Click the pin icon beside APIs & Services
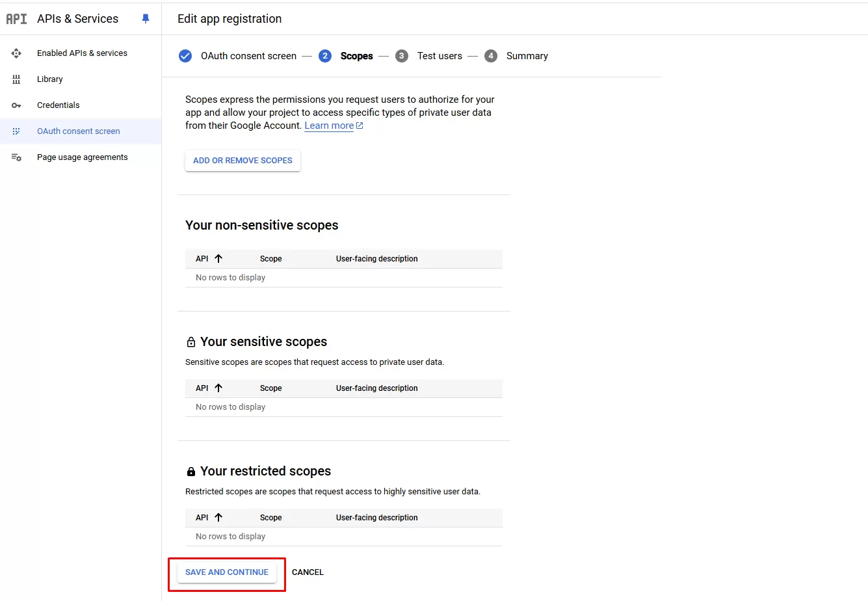 [x=146, y=19]
